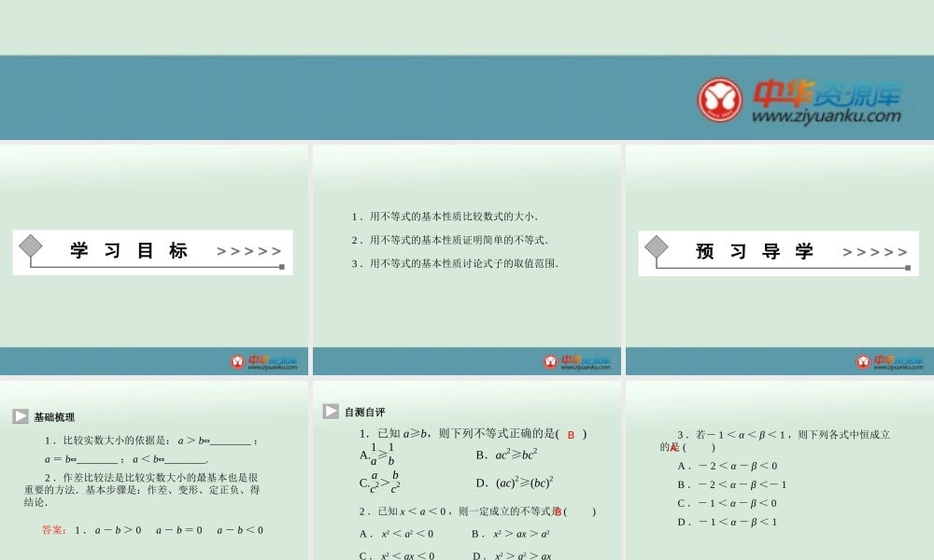Screen dimensions: 934x560
Task: Select option D. (ac)² ≥ (bc)²
Action: coord(515,483)
